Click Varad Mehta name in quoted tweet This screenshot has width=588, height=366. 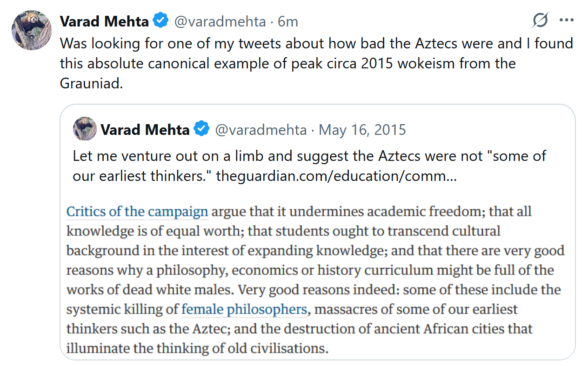145,129
